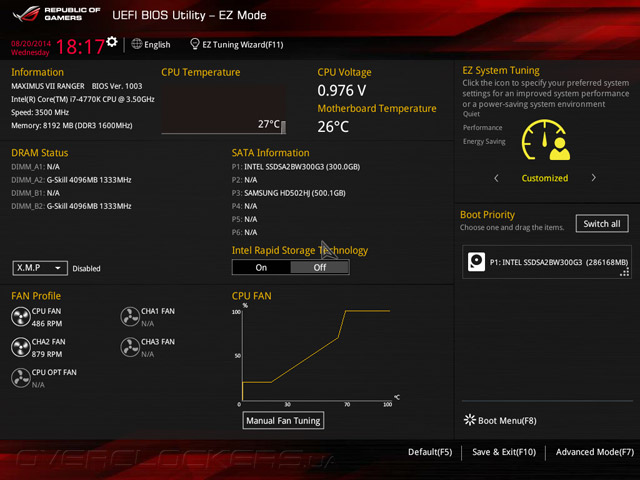Select the CHA2 FAN icon
The height and width of the screenshot is (480, 640).
(x=20, y=347)
